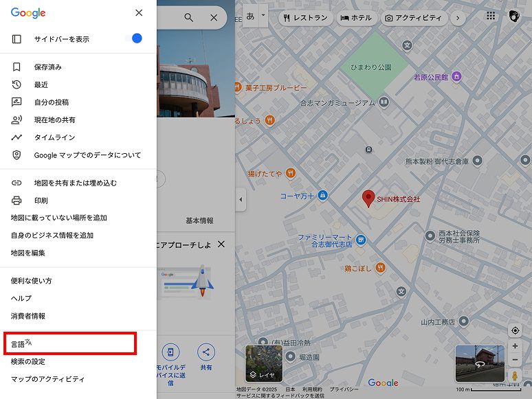Open 言語 language settings

[70, 344]
